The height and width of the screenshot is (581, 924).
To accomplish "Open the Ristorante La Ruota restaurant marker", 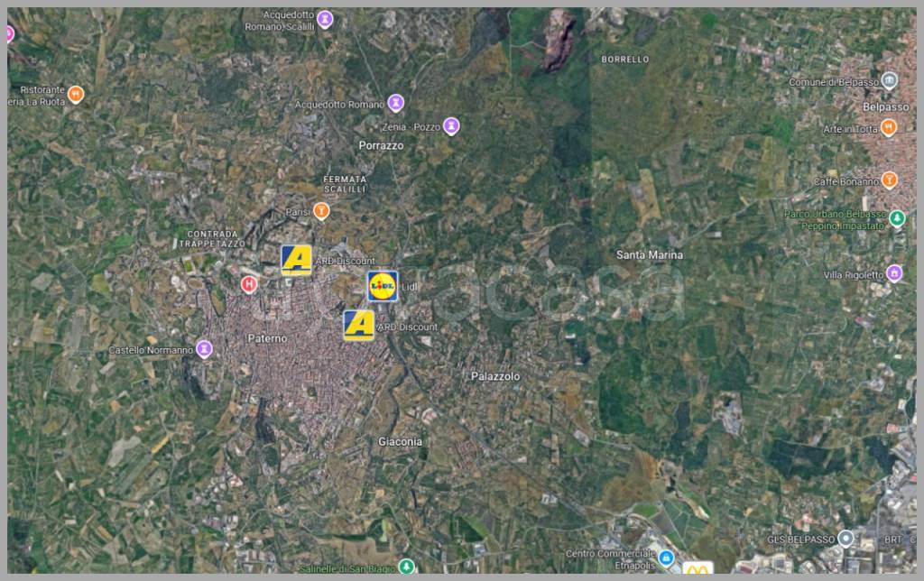I will click(x=76, y=94).
